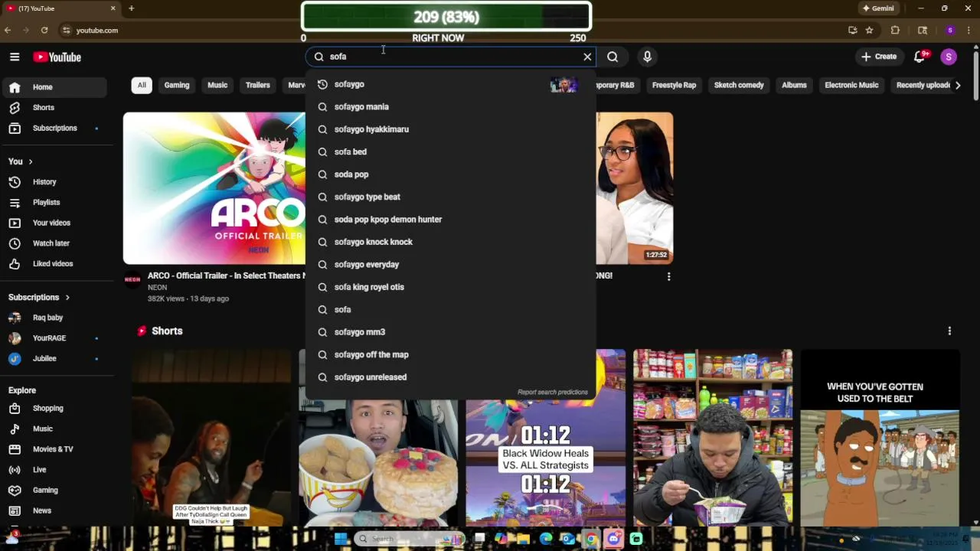Open Liked videos in the sidebar

click(x=54, y=263)
